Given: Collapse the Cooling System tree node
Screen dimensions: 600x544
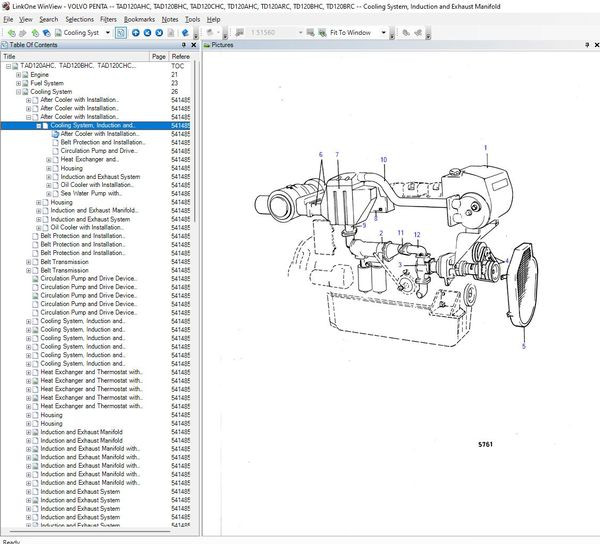Looking at the screenshot, I should [x=17, y=92].
